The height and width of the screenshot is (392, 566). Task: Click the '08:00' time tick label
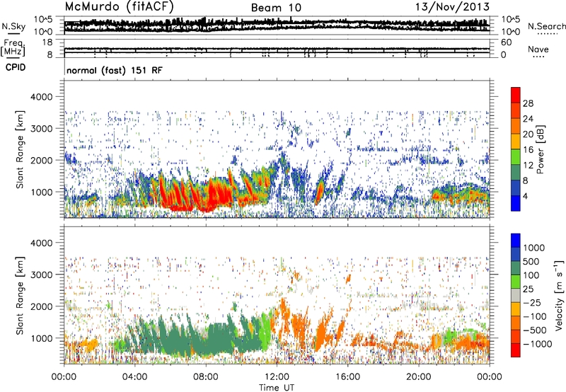pyautogui.click(x=206, y=376)
